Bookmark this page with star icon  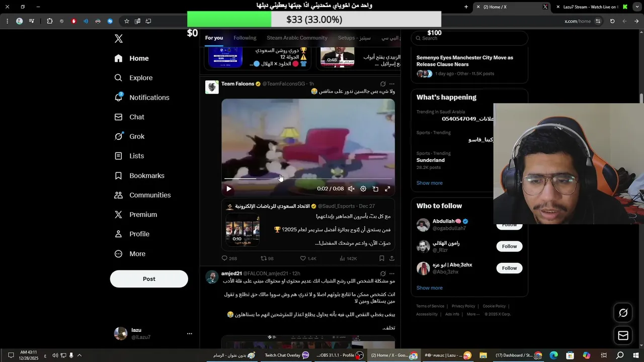pyautogui.click(x=127, y=21)
